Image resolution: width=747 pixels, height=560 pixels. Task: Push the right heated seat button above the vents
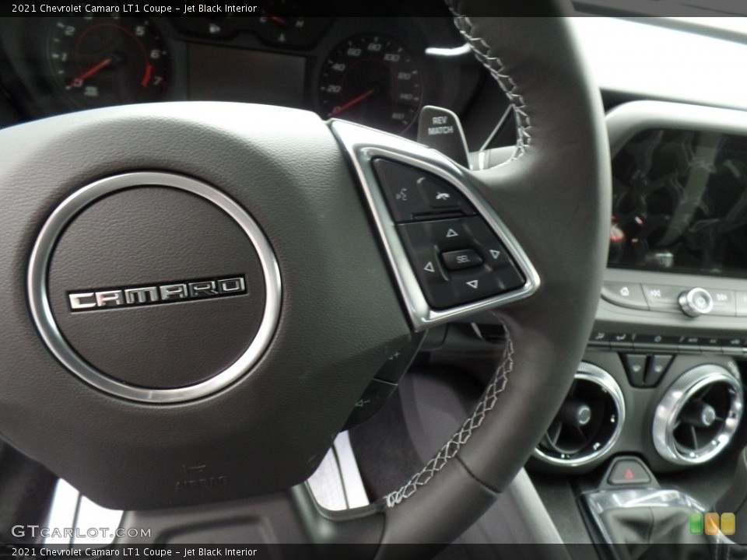[659, 369]
